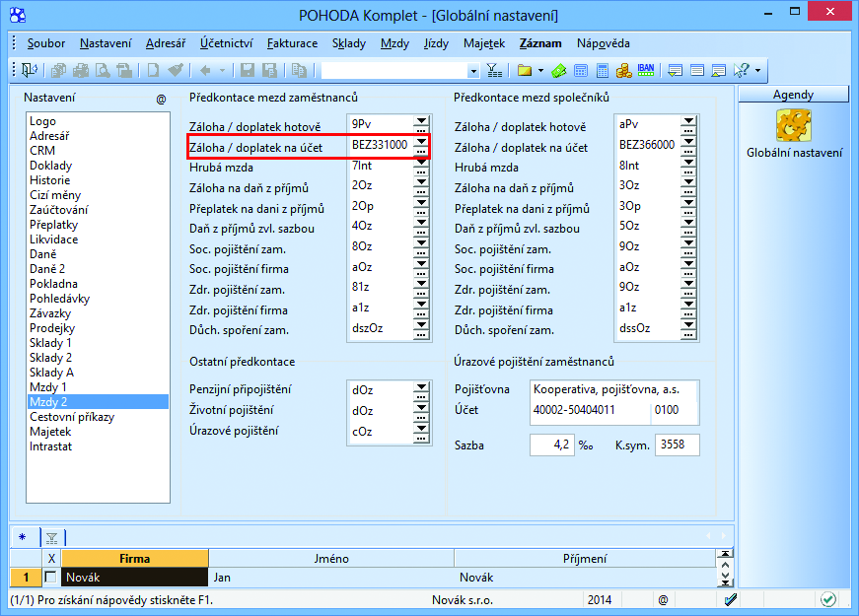Click the back arrow toolbar icon
This screenshot has width=859, height=616.
205,70
